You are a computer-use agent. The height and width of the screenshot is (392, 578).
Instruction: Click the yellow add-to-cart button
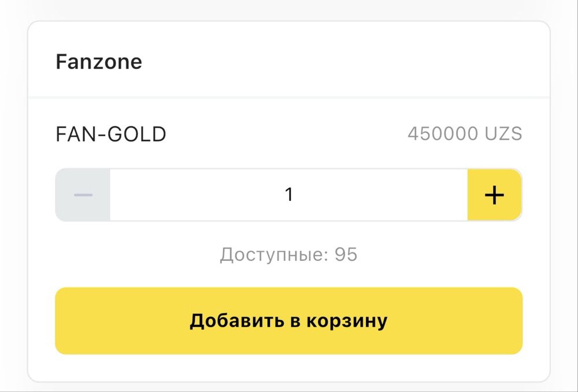[x=288, y=321]
